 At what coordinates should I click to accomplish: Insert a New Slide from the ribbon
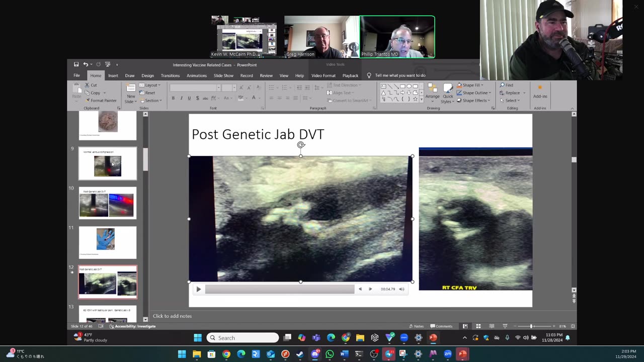(x=131, y=93)
